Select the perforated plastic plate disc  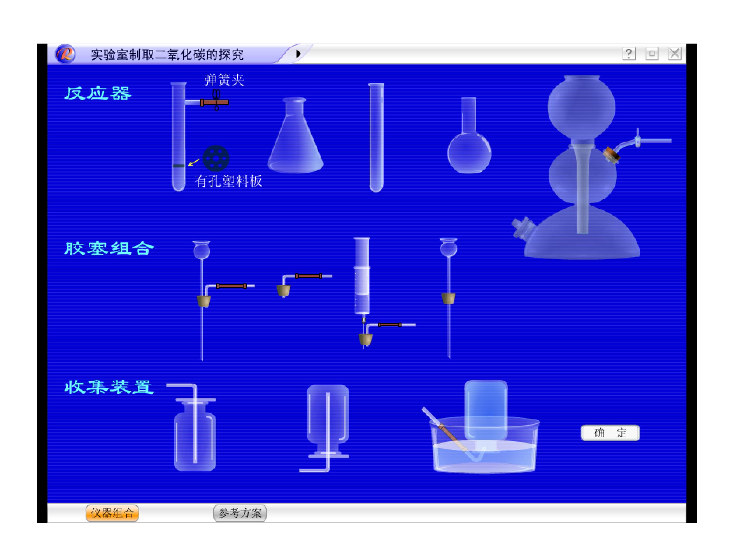[x=216, y=158]
